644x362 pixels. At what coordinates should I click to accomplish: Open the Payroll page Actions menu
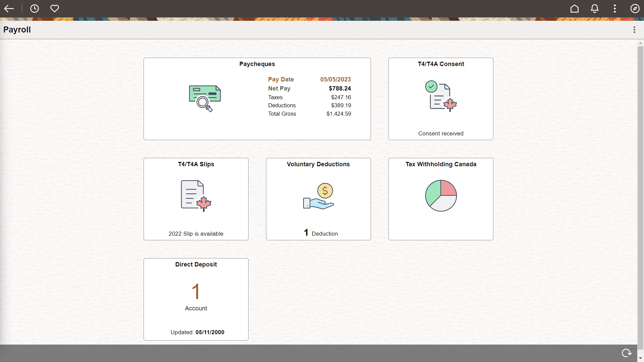pos(634,29)
